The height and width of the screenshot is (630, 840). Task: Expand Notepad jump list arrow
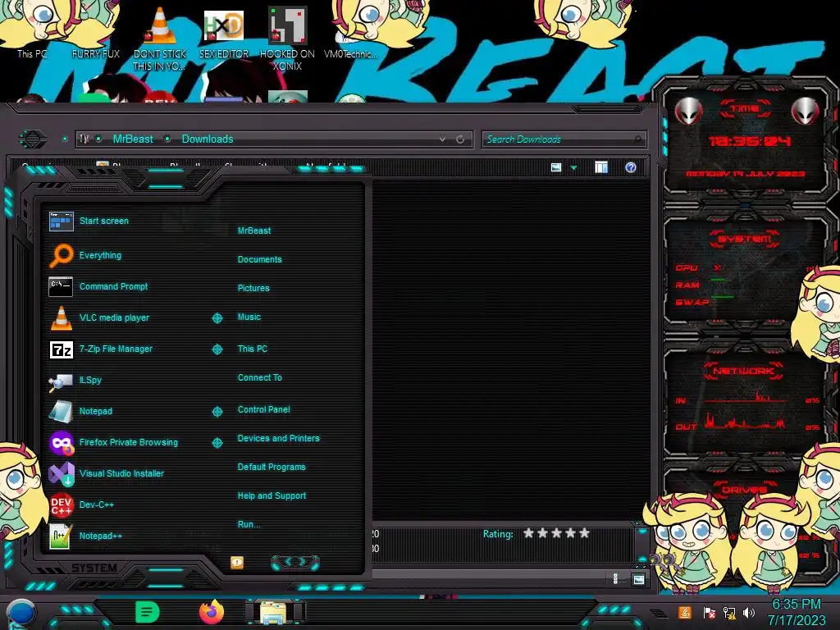(x=217, y=412)
